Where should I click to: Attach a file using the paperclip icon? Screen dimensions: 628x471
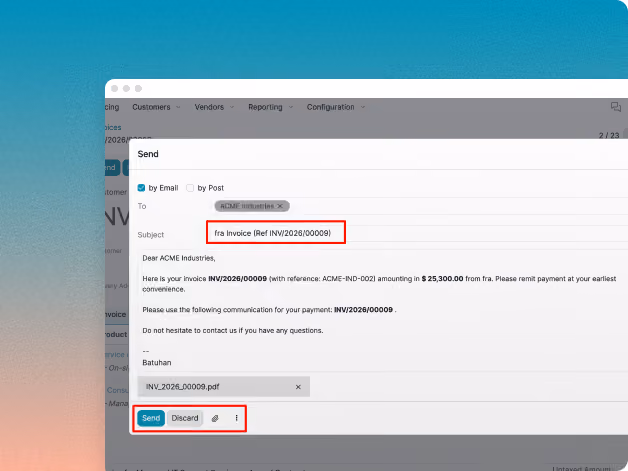tap(215, 418)
